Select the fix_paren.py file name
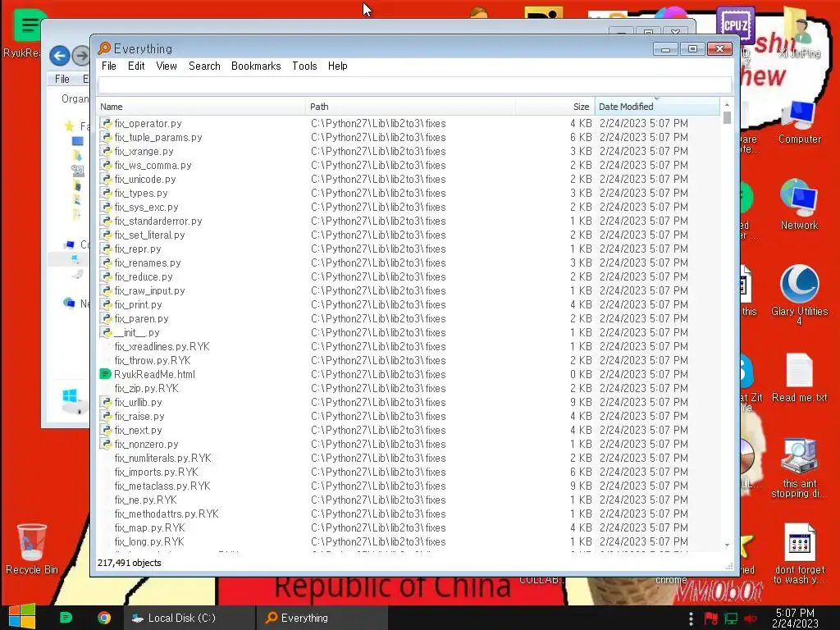 pos(141,319)
